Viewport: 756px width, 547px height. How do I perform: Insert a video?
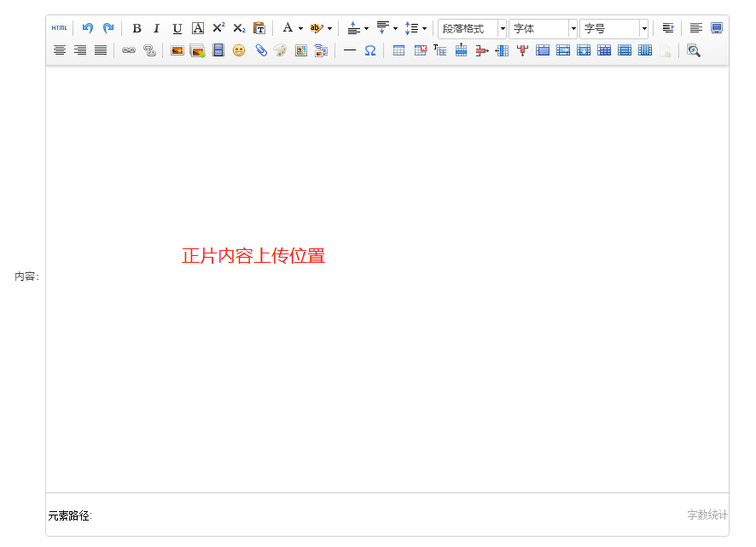[x=218, y=50]
